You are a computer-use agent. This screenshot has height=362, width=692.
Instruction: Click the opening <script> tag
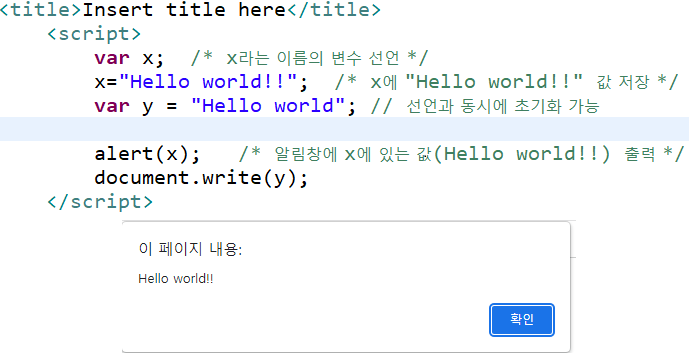[x=94, y=34]
